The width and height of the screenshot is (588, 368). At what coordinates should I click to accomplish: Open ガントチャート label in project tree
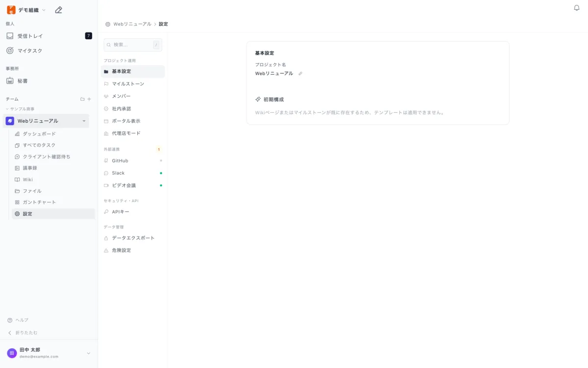pyautogui.click(x=39, y=202)
